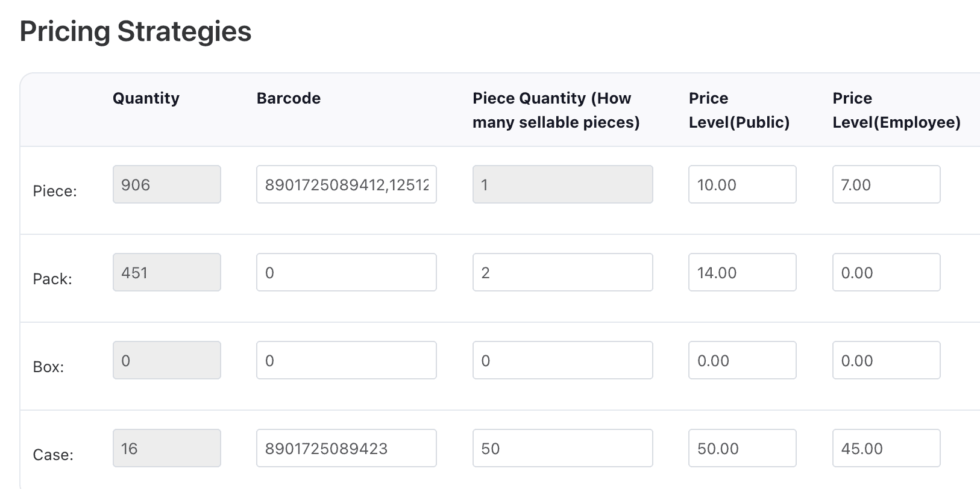Click the Box piece quantity field
The height and width of the screenshot is (489, 980).
tap(562, 360)
